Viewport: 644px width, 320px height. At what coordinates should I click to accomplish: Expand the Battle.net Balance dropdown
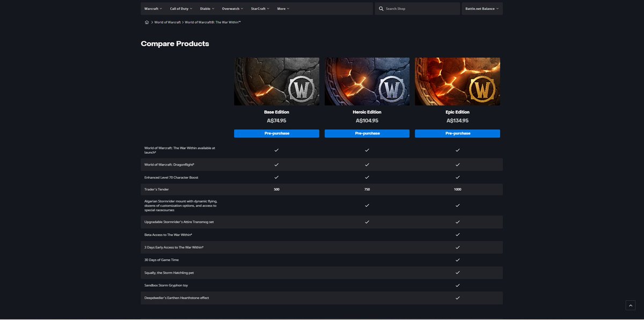point(482,9)
